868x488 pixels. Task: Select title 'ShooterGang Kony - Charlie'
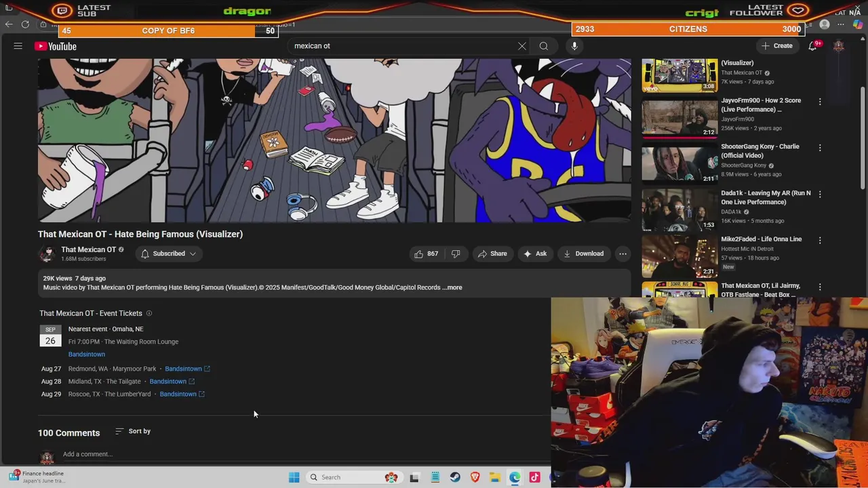760,151
